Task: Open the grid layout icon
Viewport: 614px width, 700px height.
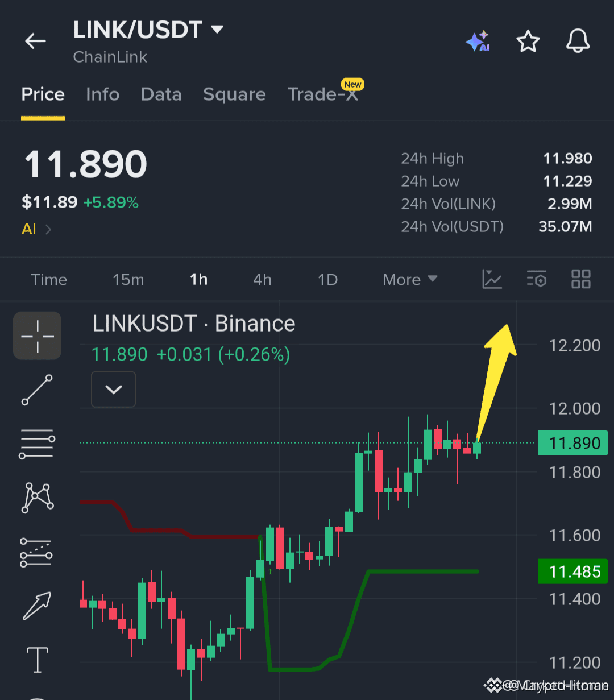Action: point(581,279)
